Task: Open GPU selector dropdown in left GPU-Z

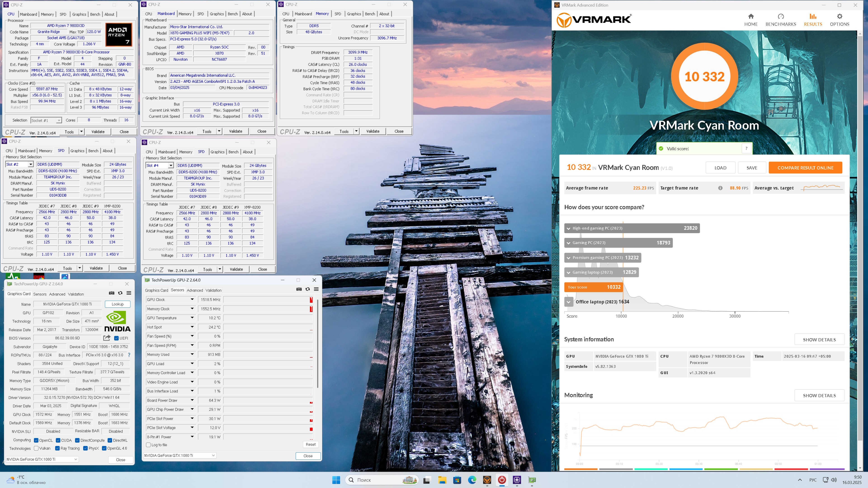Action: [42, 459]
